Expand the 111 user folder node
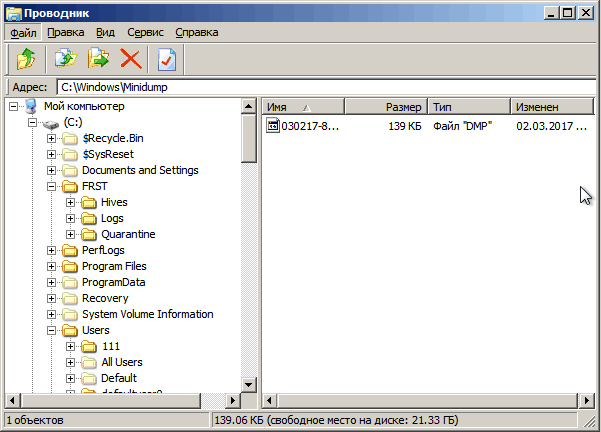Screen dimensions: 601x432 tap(70, 347)
